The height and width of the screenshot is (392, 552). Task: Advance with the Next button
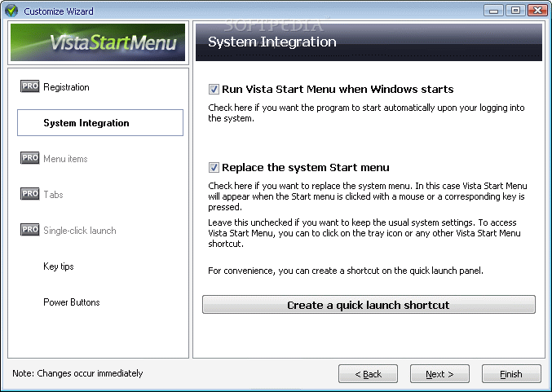[x=439, y=374]
